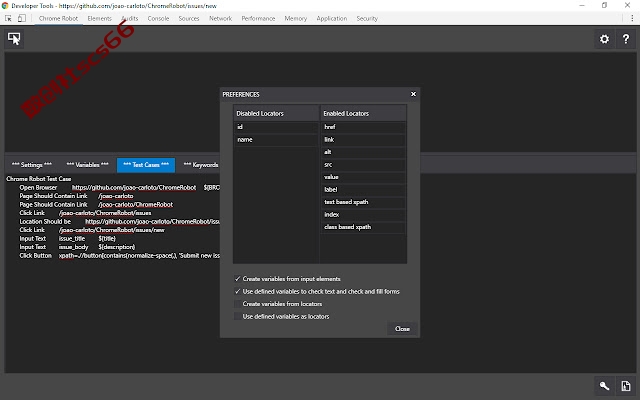Viewport: 640px width, 400px height.
Task: Click 'Location Should be' keyword line
Action: click(120, 222)
